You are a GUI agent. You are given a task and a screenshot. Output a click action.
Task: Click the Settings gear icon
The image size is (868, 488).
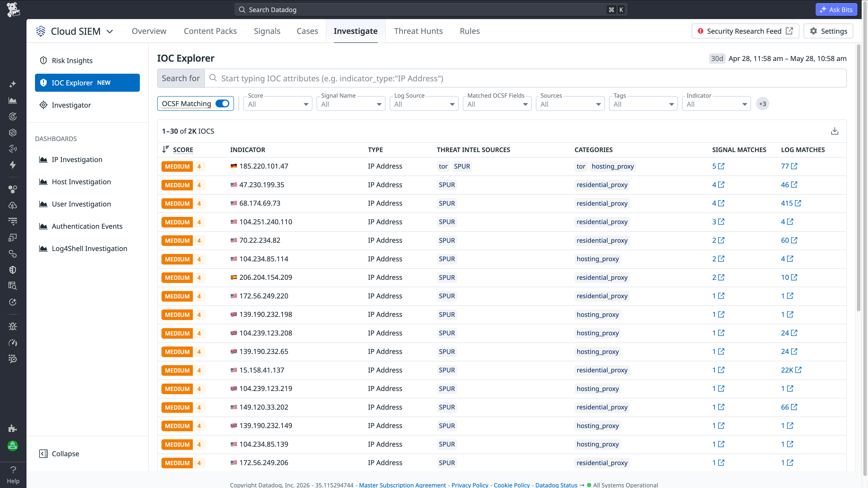[813, 31]
